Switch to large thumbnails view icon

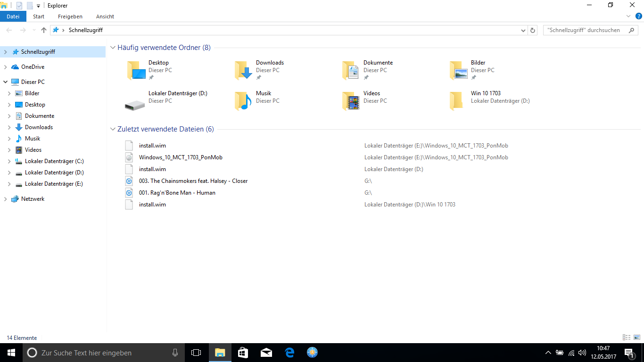pos(637,337)
